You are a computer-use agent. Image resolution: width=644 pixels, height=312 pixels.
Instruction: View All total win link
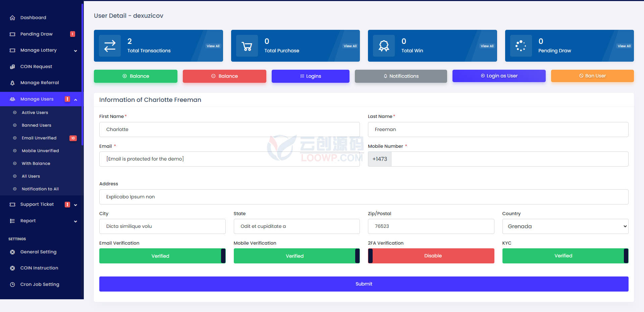487,46
